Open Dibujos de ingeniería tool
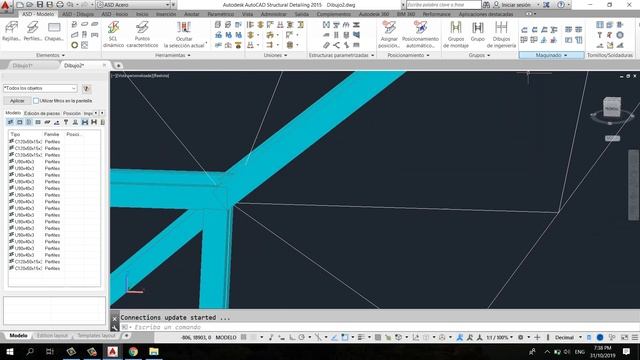The image size is (640, 360). tap(501, 35)
